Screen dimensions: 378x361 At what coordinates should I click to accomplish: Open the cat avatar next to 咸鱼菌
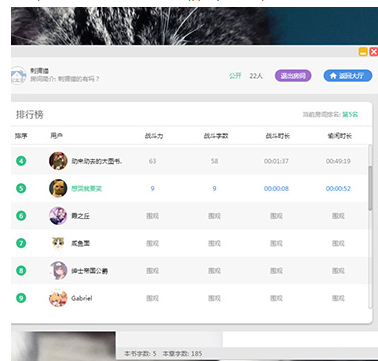58,243
